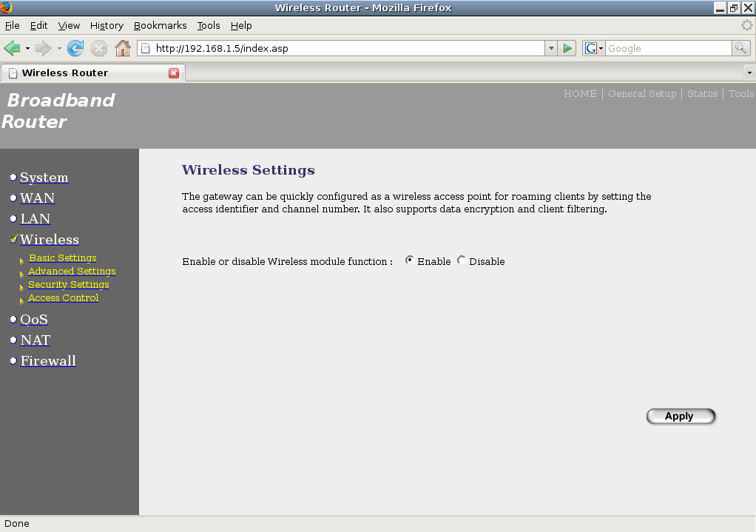Click the page icon in the address bar

pos(146,48)
